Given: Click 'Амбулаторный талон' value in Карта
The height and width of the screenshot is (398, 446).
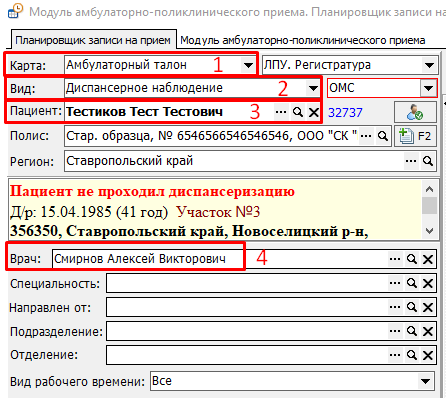Looking at the screenshot, I should point(126,65).
